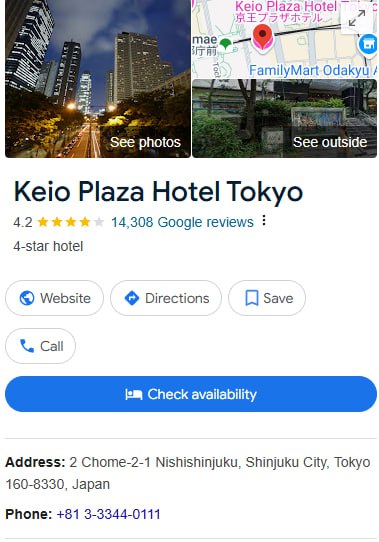Open 14,308 Google reviews link
Image resolution: width=379 pixels, height=542 pixels.
click(x=182, y=222)
